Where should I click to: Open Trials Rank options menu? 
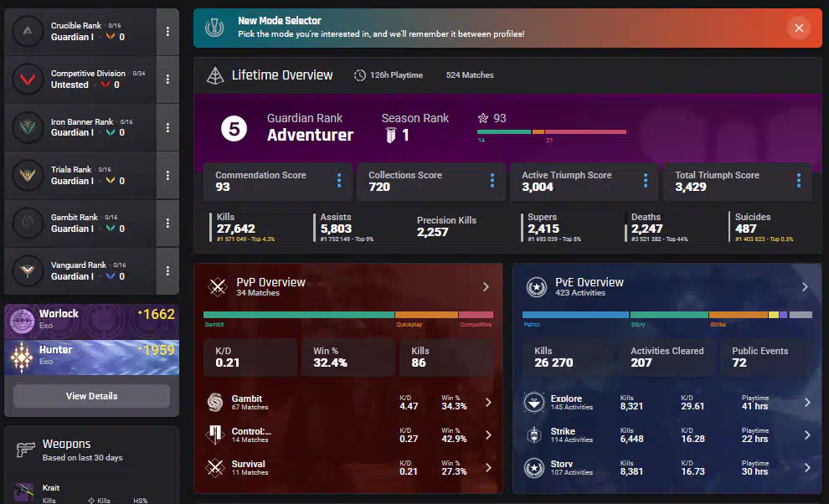tap(167, 175)
